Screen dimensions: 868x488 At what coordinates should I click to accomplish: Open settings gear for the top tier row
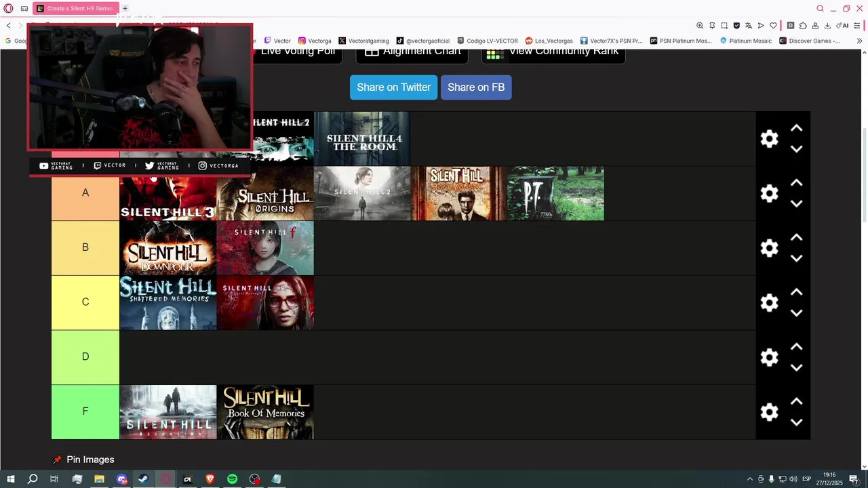[769, 139]
